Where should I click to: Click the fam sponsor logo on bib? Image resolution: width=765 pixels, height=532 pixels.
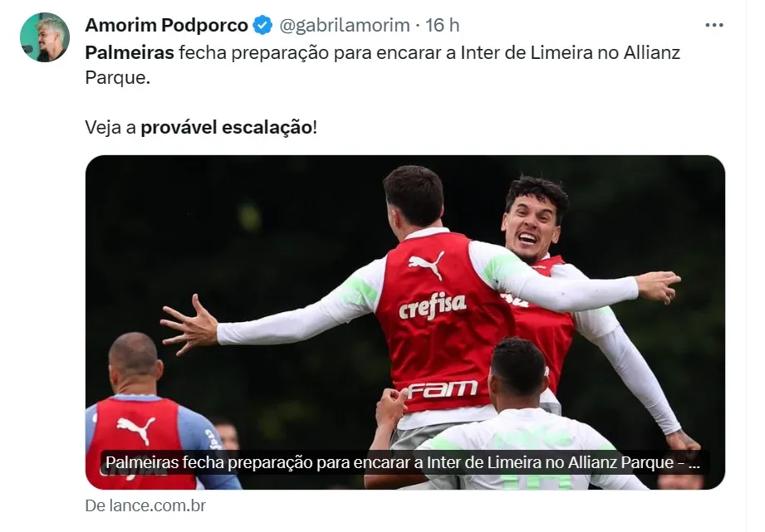(442, 389)
